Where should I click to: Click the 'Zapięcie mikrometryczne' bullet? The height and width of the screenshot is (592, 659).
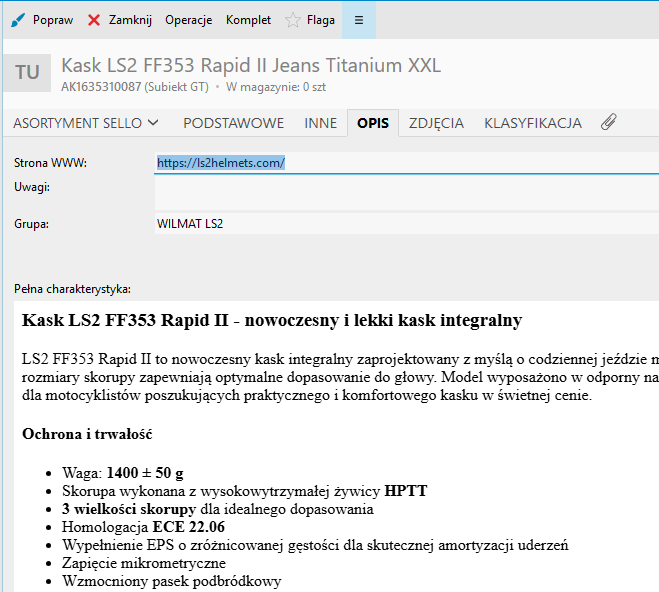(x=144, y=563)
